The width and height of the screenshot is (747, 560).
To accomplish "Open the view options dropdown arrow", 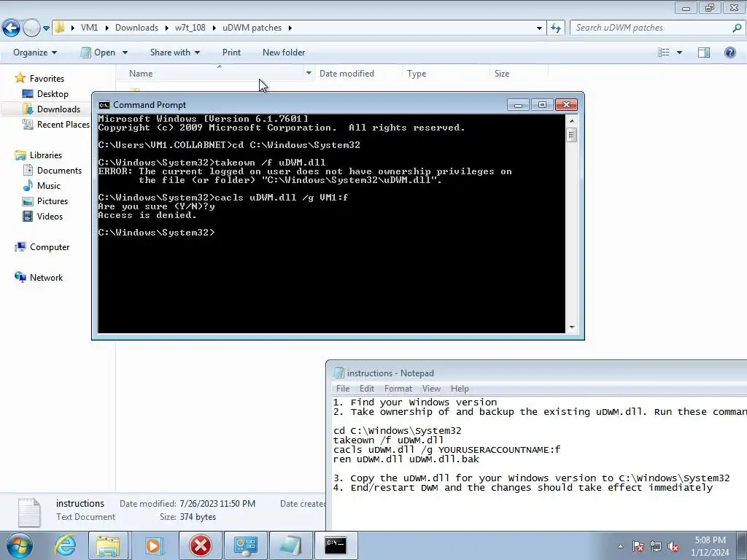I will tap(679, 52).
